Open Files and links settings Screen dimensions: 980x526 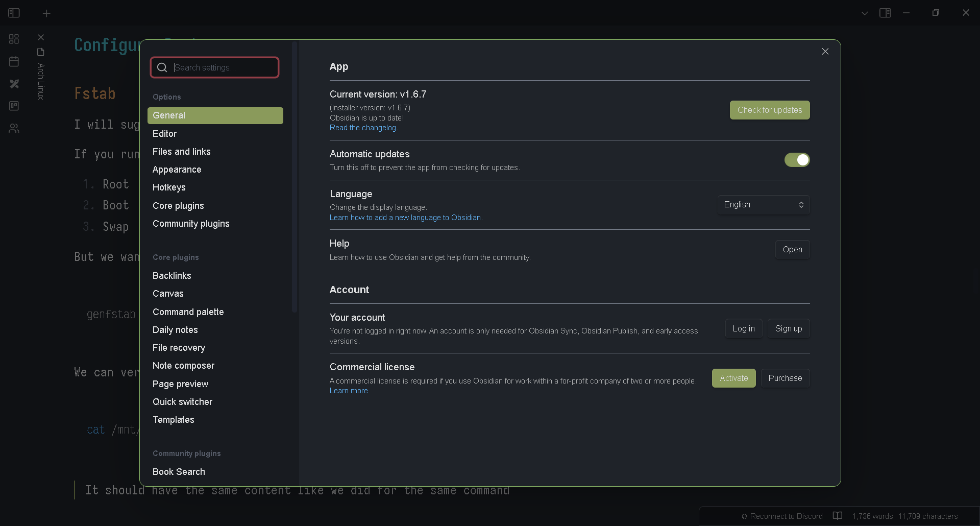coord(215,152)
